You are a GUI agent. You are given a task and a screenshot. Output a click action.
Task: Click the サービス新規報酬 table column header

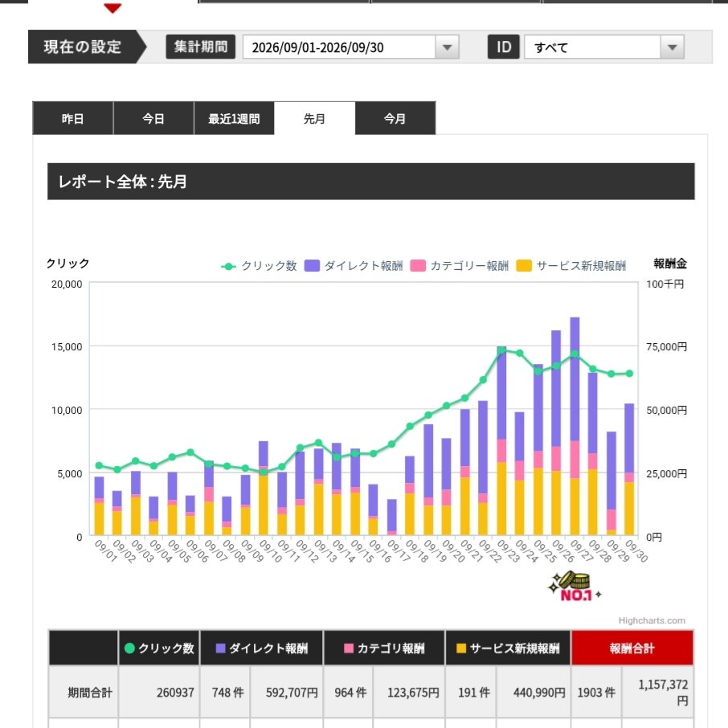(508, 648)
